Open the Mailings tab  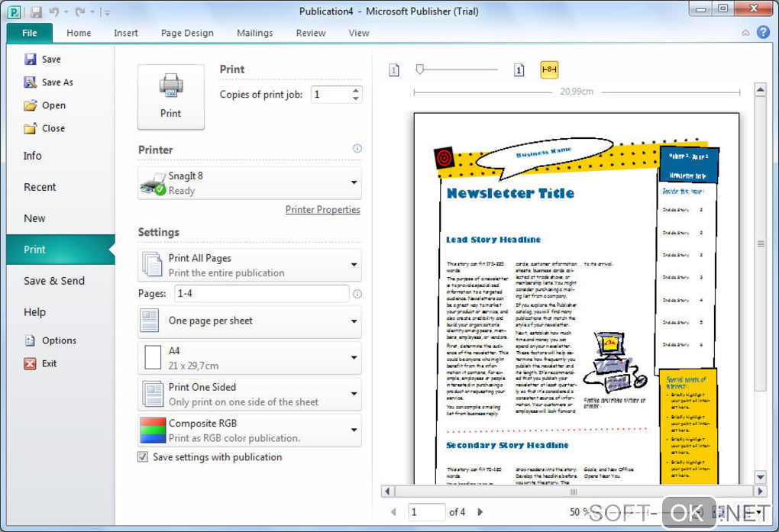click(255, 33)
